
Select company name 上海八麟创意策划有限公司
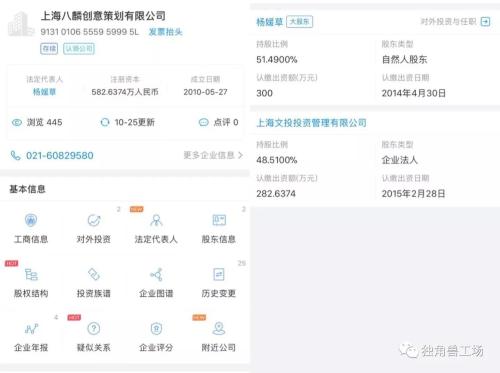[103, 16]
